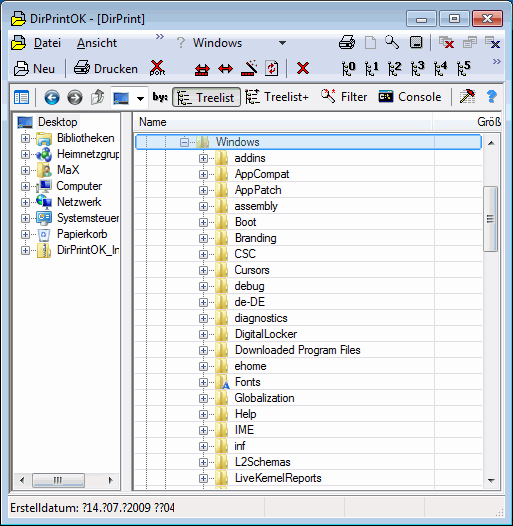Set tree level 2 icon
The width and height of the screenshot is (513, 526).
395,68
